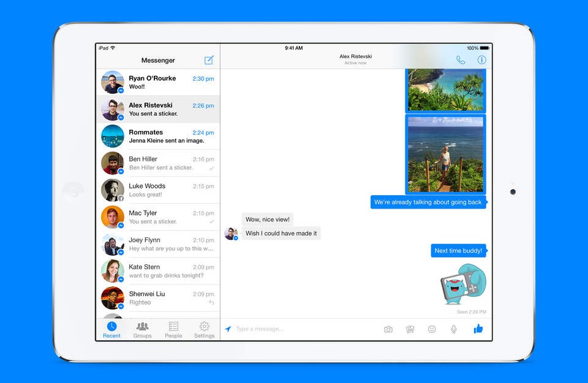This screenshot has height=383, width=588.
Task: Open Kate Stern conversation
Action: [x=158, y=271]
